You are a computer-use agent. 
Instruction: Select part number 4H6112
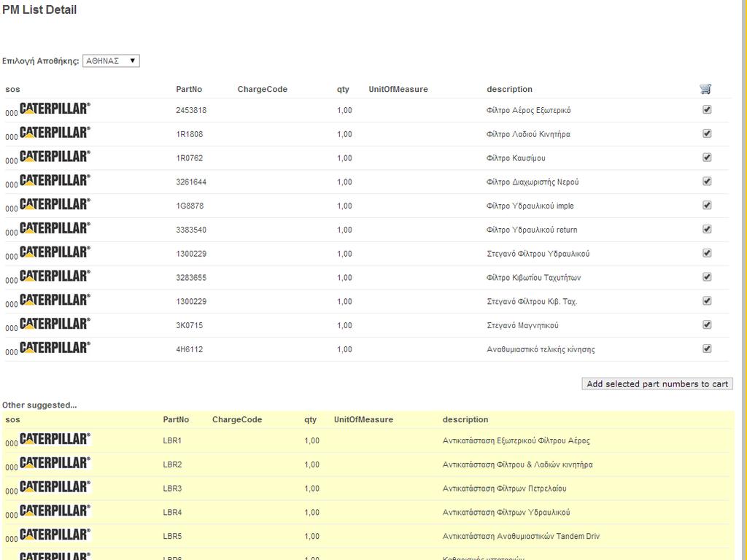coord(190,349)
